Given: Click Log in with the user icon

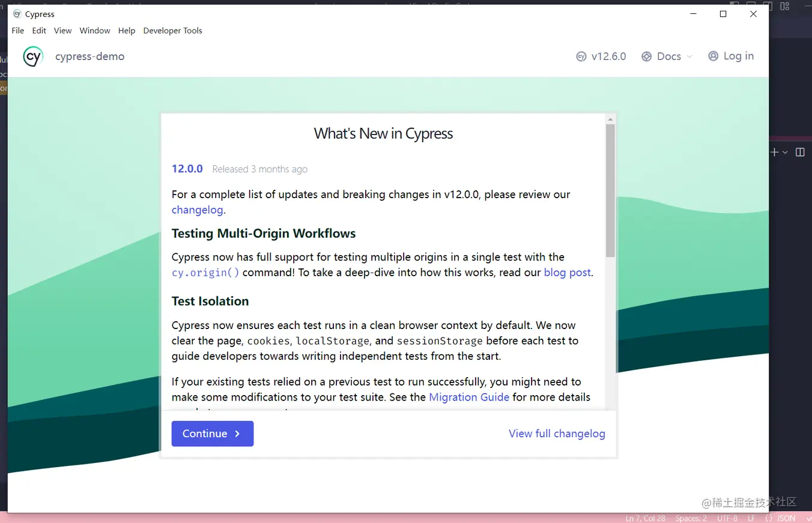Looking at the screenshot, I should click(x=731, y=56).
